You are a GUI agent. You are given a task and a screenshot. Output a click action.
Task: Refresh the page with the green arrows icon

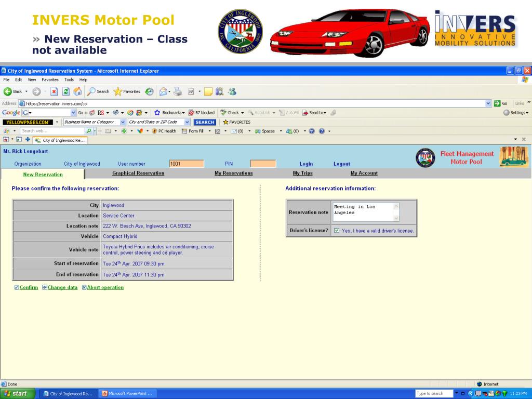66,91
